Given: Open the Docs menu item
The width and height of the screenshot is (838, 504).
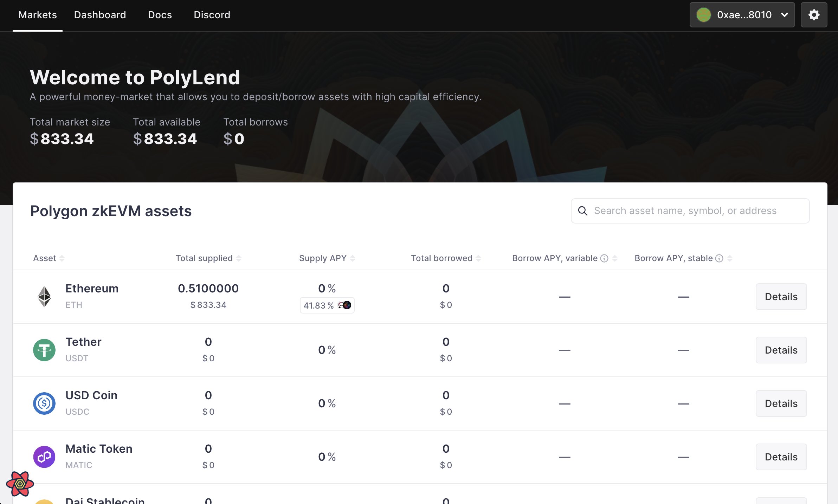Looking at the screenshot, I should 160,15.
